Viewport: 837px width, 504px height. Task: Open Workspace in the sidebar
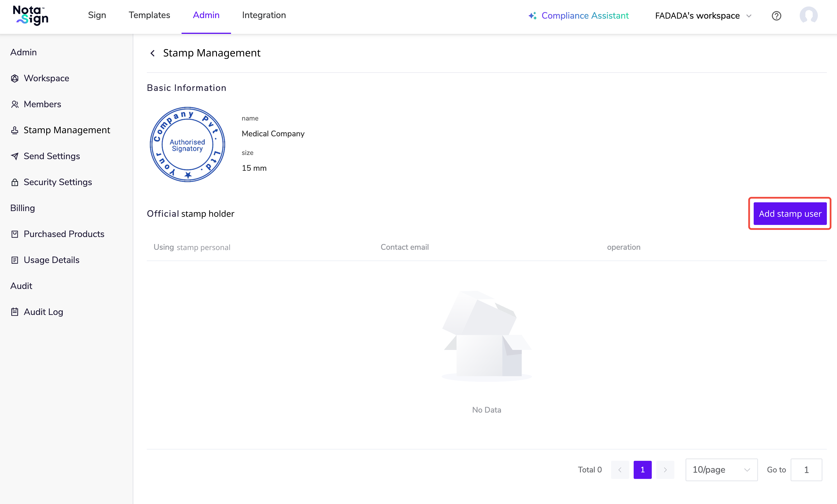pos(46,78)
